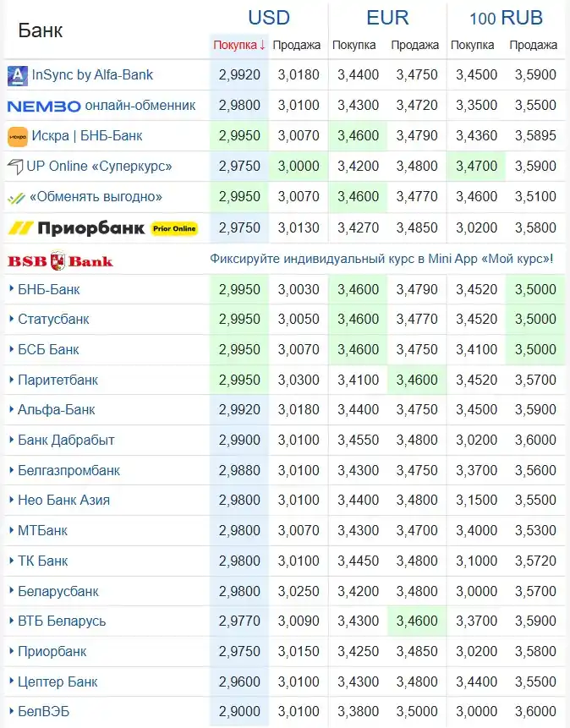
Task: Click the UP Online paper plane icon
Action: tap(15, 167)
